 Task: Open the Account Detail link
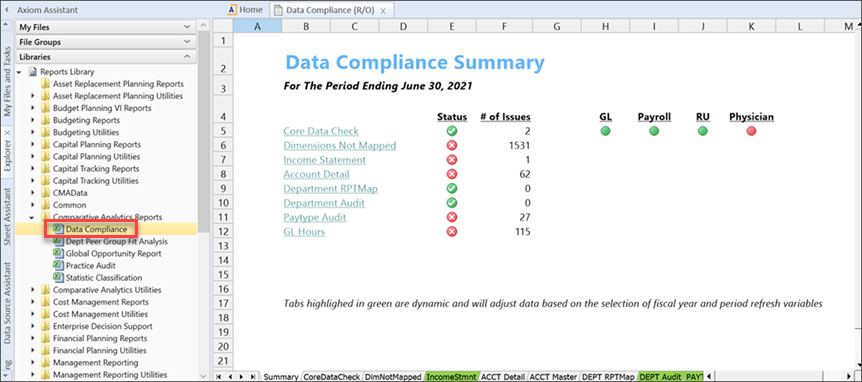[x=316, y=174]
